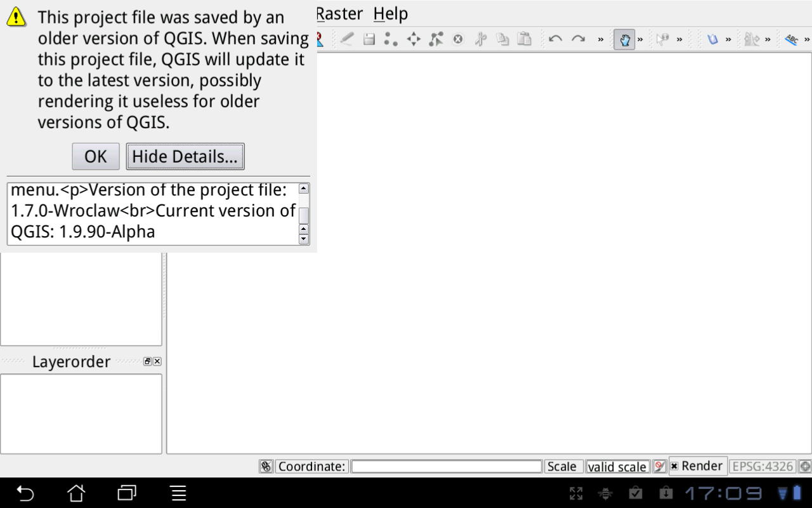Click the EPSG:4326 CRS label
This screenshot has height=508, width=812.
[763, 466]
